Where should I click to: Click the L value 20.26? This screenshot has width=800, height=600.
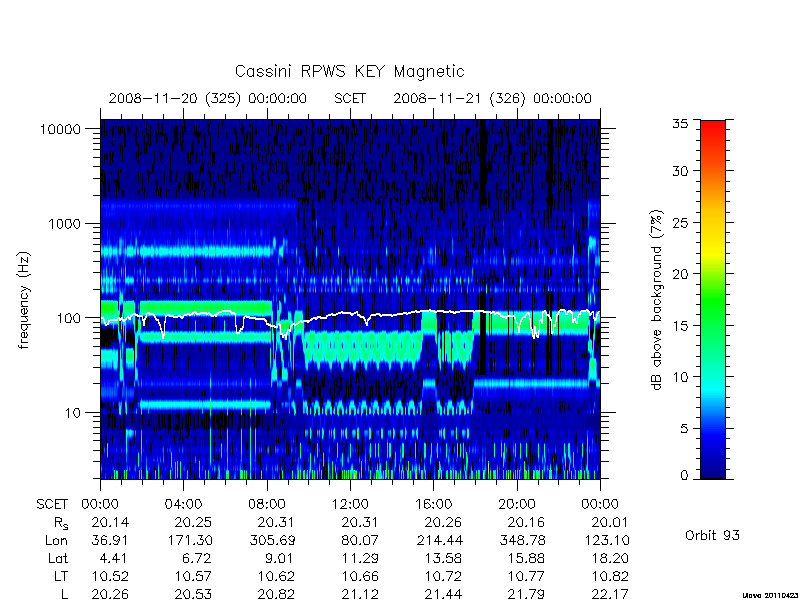click(110, 594)
